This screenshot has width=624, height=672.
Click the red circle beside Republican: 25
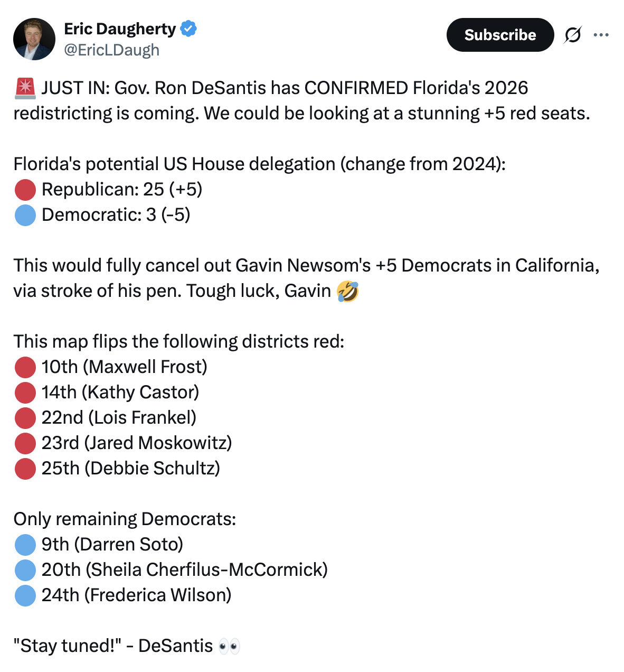point(25,190)
